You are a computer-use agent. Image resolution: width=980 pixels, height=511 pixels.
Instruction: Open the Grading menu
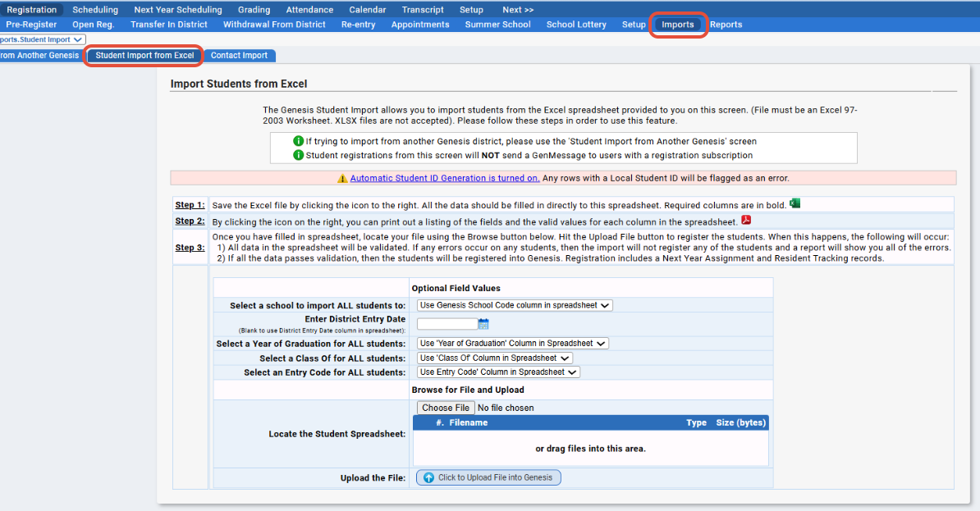click(254, 9)
